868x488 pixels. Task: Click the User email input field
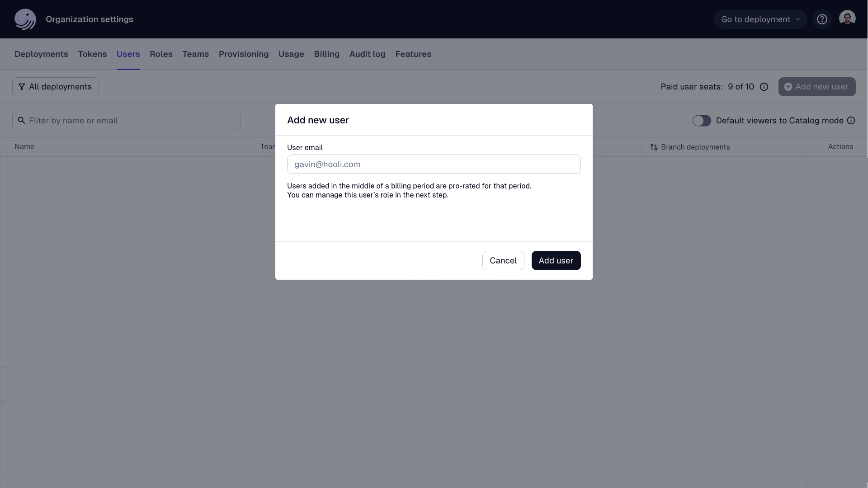pyautogui.click(x=434, y=164)
